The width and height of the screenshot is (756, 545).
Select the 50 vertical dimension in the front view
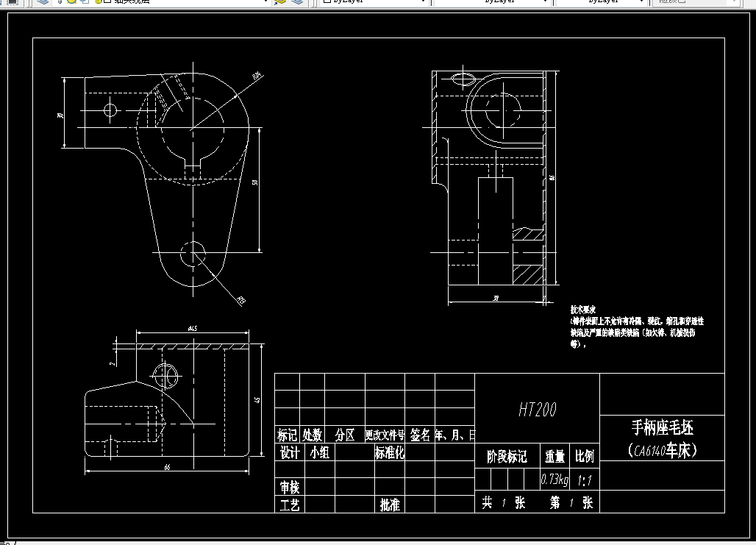pos(255,182)
